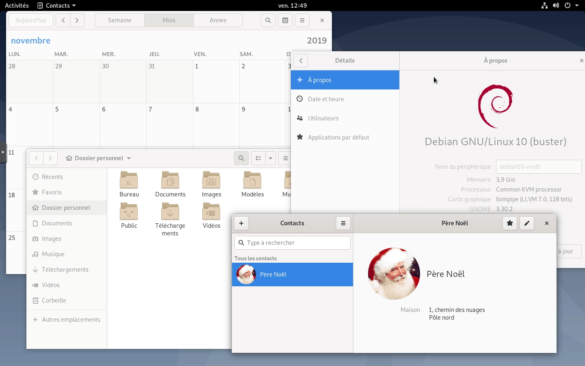Open Utilisateurs settings
585x366 pixels.
click(x=345, y=118)
